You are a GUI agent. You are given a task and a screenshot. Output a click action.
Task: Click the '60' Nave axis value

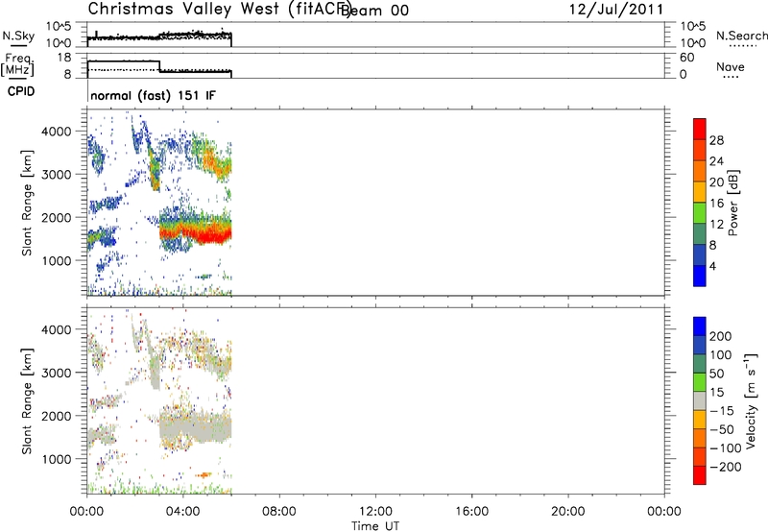pos(686,58)
